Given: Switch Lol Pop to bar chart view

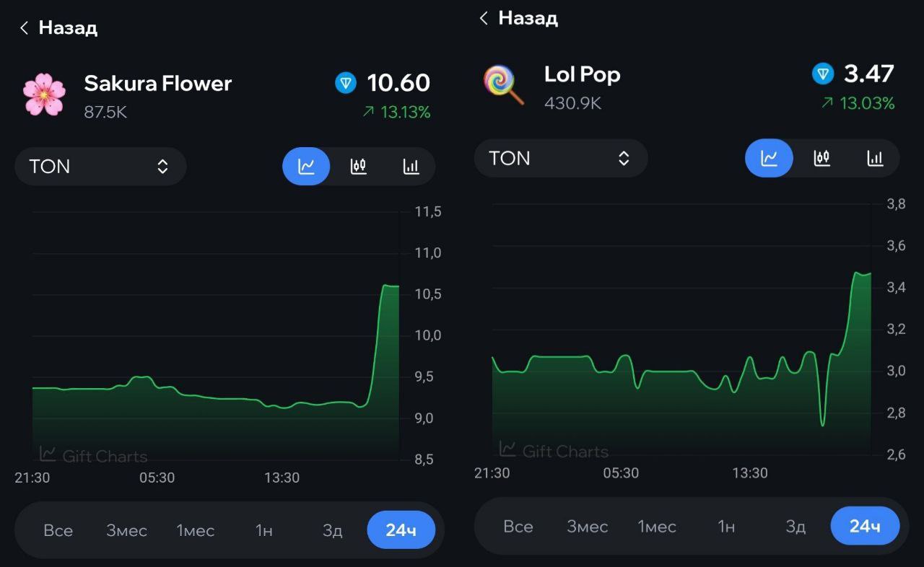Looking at the screenshot, I should (875, 158).
